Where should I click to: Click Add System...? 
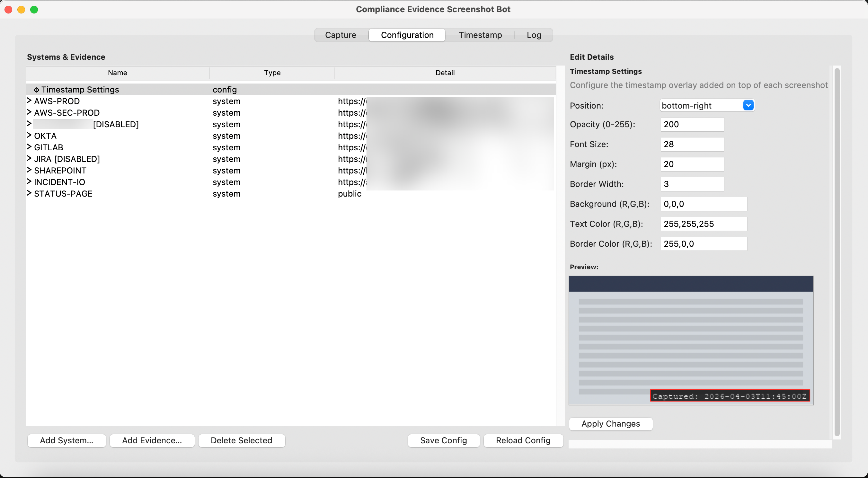coord(66,440)
